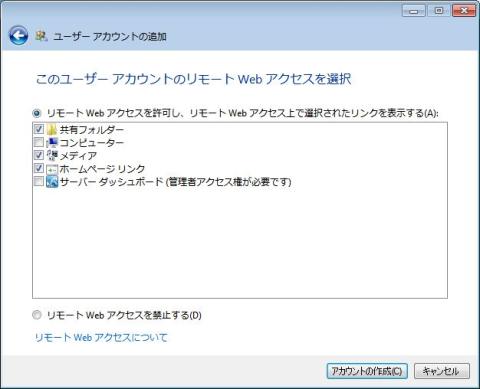480x389 pixels.
Task: Click the 共有フォルダー folder icon
Action: 52,129
